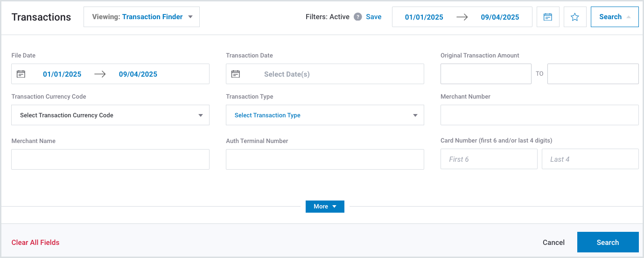This screenshot has width=644, height=258.
Task: Click the Merchant Number input field
Action: point(539,115)
